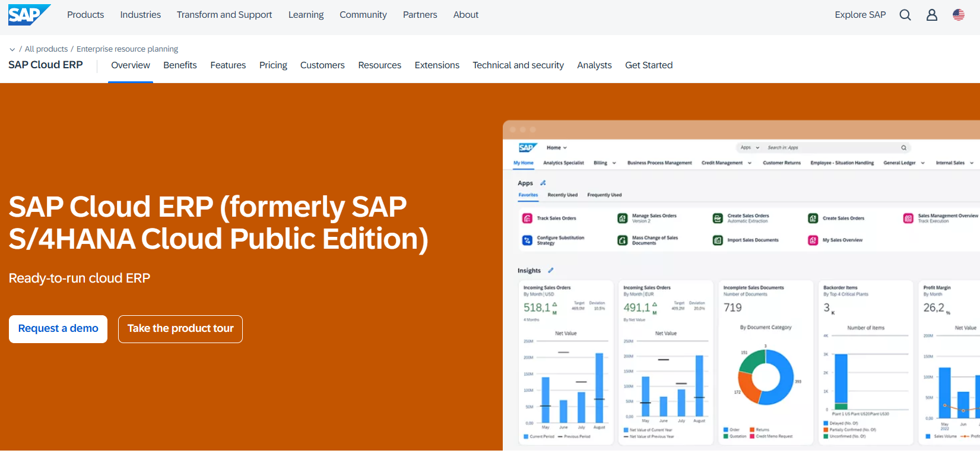Click the Profit Margin card title

(x=937, y=288)
